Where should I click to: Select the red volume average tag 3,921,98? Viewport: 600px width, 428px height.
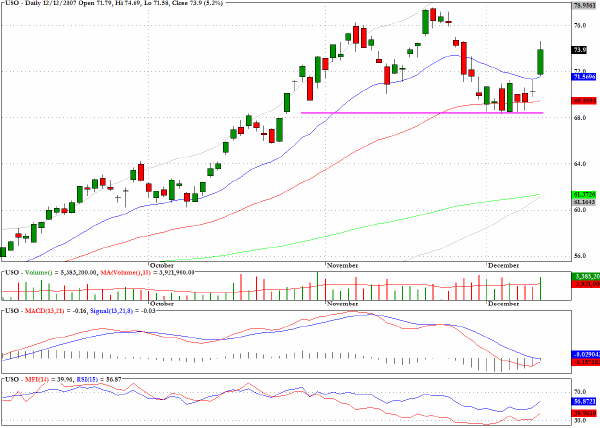(585, 284)
